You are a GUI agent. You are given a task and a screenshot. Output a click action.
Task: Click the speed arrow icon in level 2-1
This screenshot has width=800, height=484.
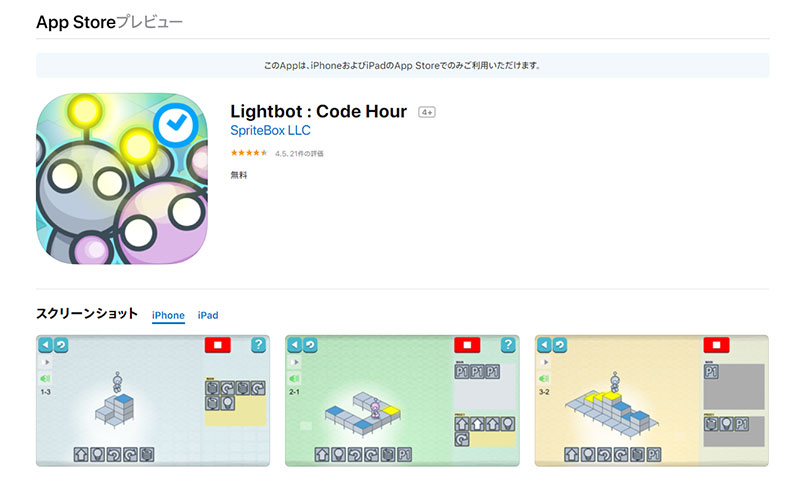coord(295,362)
